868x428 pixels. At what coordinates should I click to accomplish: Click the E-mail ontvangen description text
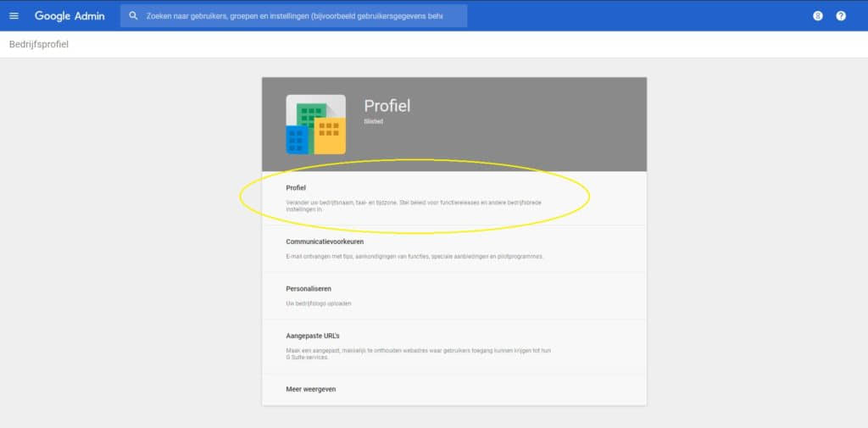(x=415, y=256)
